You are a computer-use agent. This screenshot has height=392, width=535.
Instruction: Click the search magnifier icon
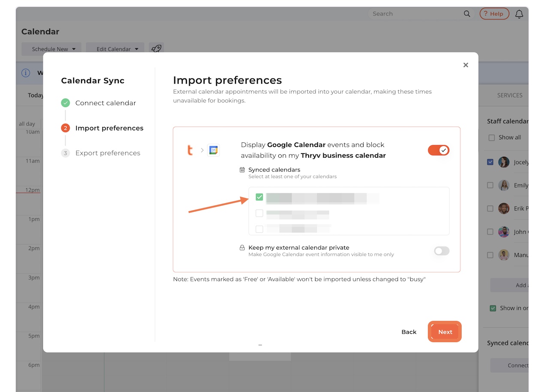coord(467,14)
